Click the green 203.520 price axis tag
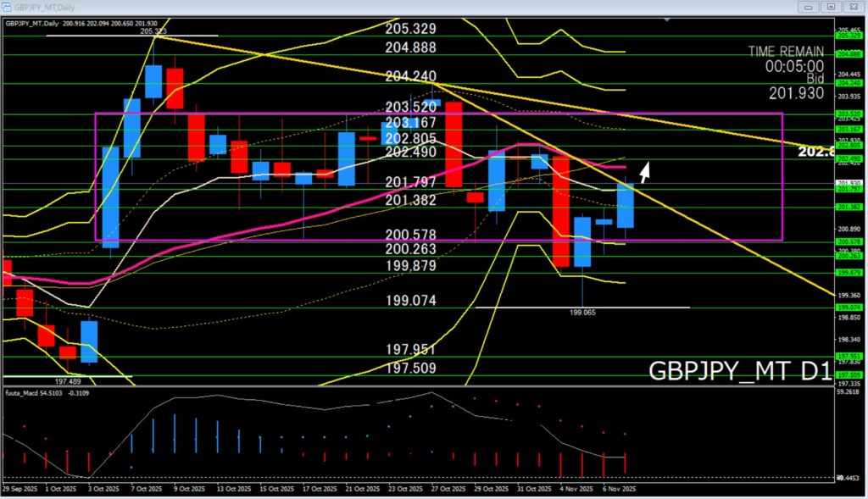Image resolution: width=868 pixels, height=499 pixels. tap(849, 114)
